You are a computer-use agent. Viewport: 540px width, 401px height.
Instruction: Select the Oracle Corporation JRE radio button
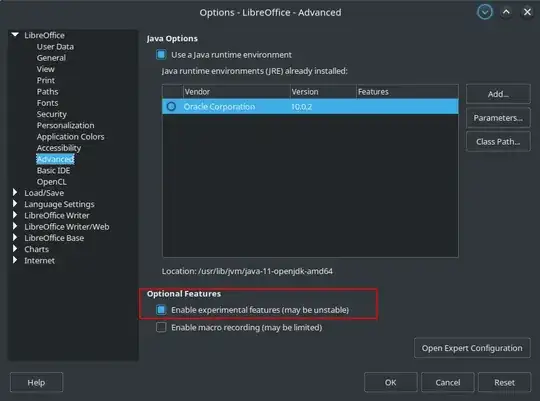pos(171,106)
